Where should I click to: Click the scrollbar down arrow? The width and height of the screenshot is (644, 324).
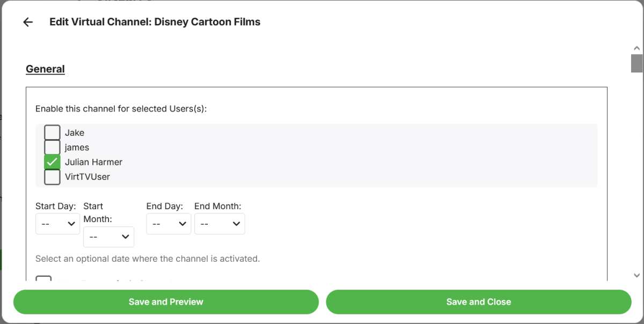(636, 275)
